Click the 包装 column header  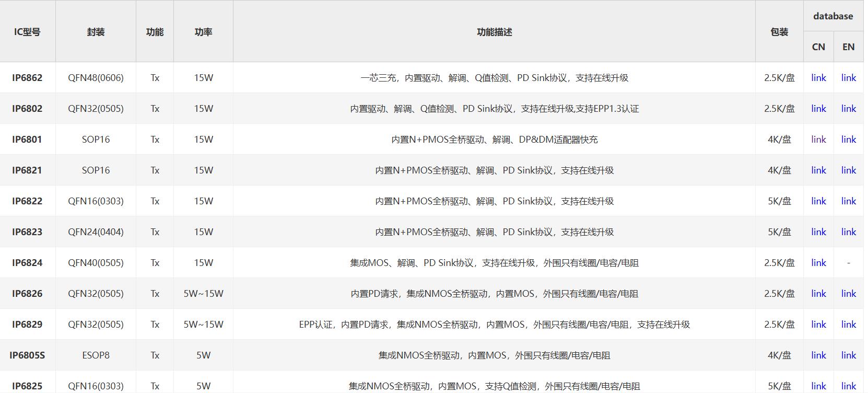(779, 32)
